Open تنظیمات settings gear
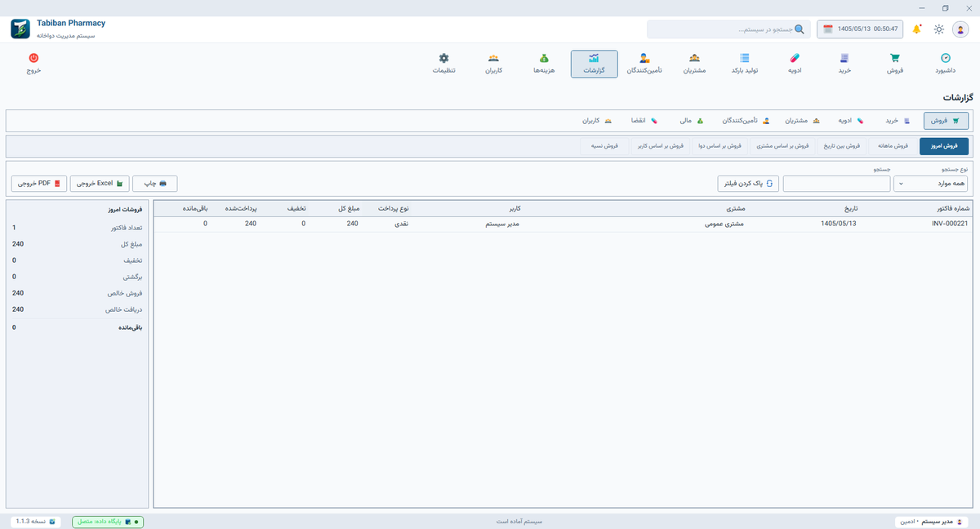This screenshot has width=980, height=529. click(443, 64)
